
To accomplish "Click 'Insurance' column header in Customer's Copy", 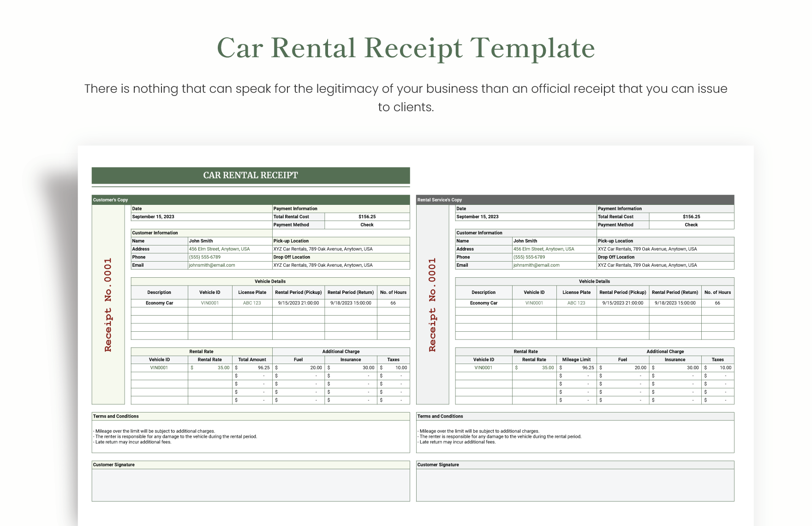I will tap(351, 360).
